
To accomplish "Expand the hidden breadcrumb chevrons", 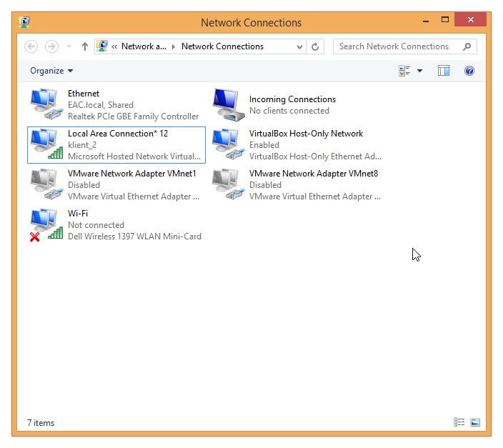I will 114,47.
